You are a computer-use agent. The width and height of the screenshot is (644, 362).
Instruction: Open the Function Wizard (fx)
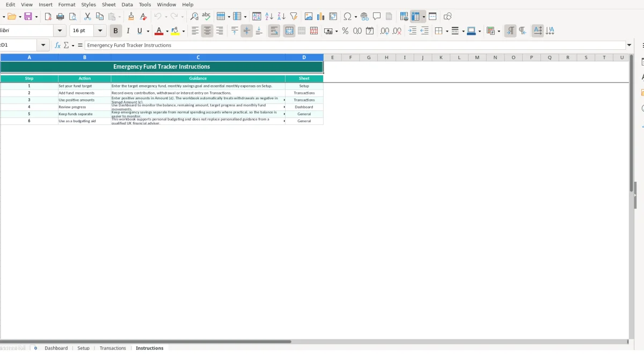58,45
